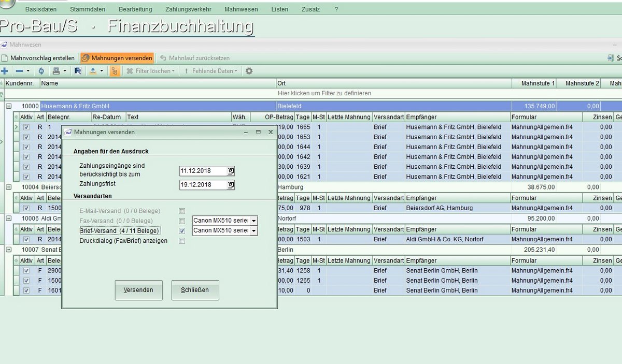Click the export upload icon
This screenshot has width=622, height=364.
point(93,71)
